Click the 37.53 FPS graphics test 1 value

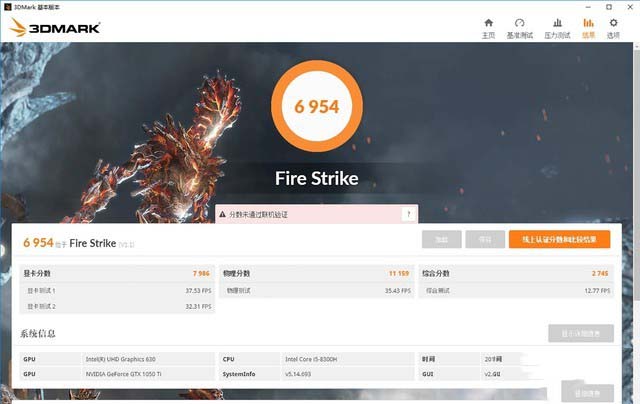198,291
